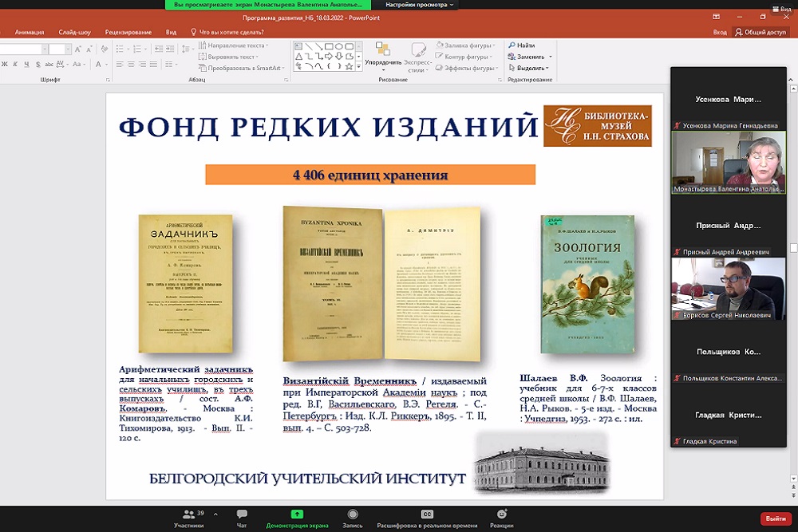This screenshot has width=798, height=532.
Task: Click the Что вы хотите сделать search field
Action: pos(231,32)
